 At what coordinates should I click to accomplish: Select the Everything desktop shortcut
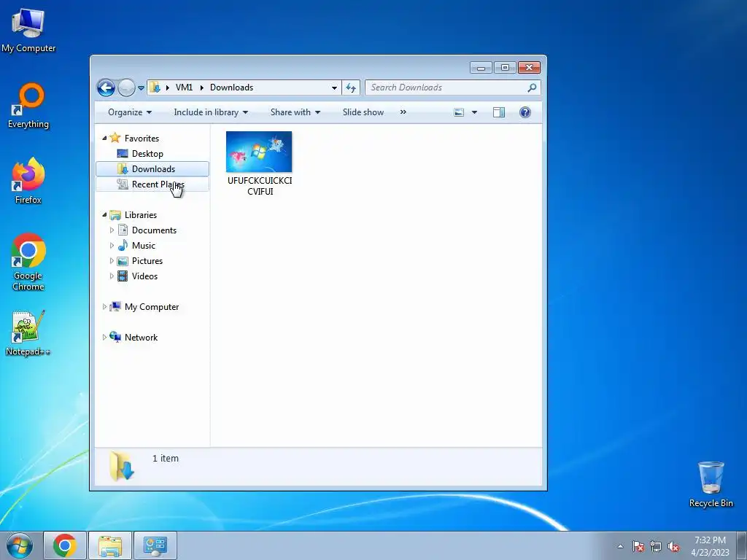[x=28, y=106]
